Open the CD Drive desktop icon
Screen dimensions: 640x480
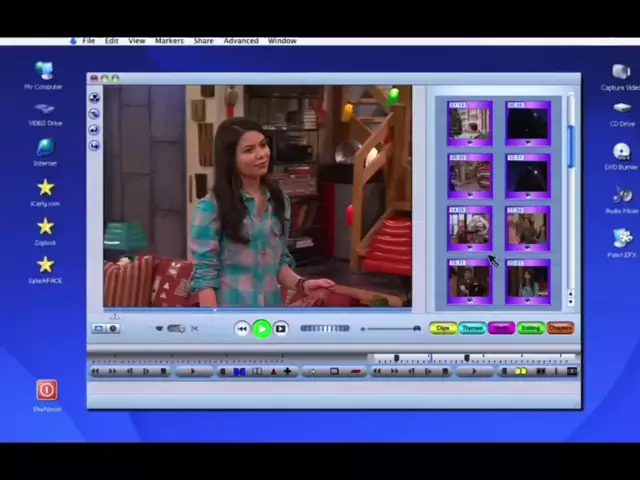622,108
